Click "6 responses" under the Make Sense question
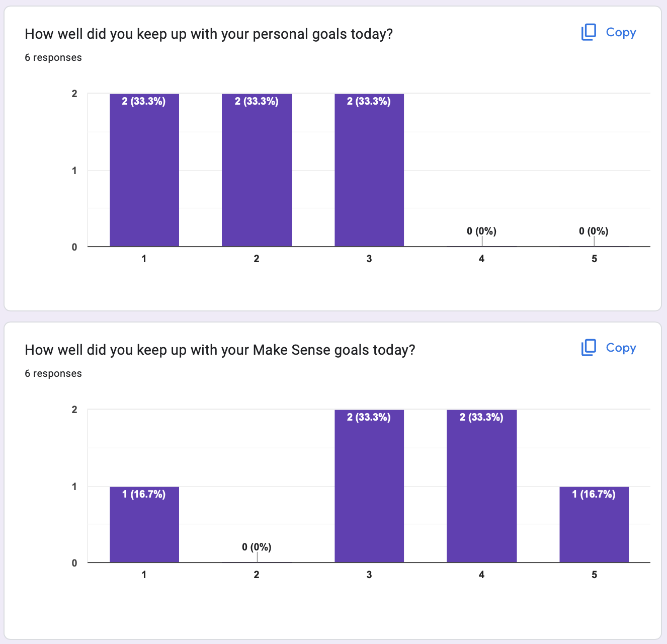 pyautogui.click(x=53, y=374)
